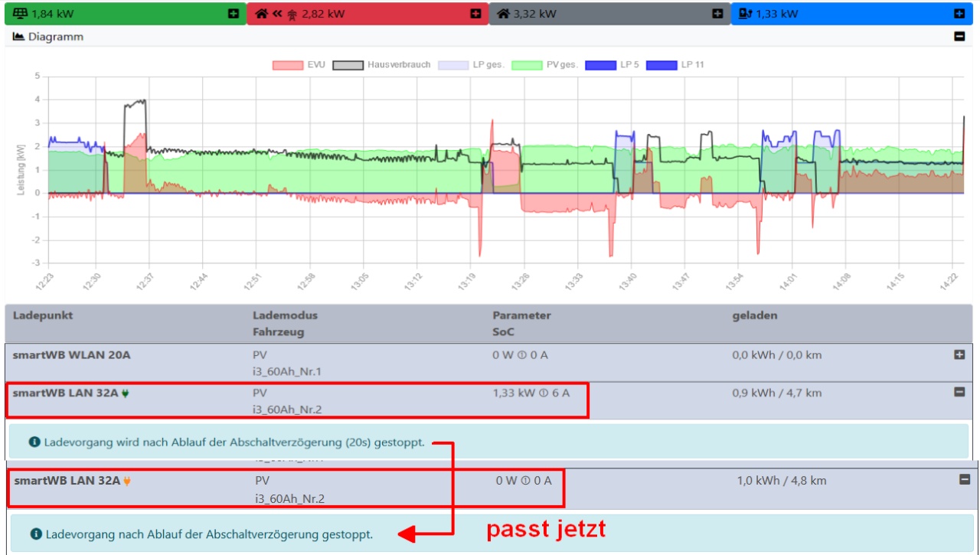Click the 'gestoppt.' stopped charging info message

point(209,534)
